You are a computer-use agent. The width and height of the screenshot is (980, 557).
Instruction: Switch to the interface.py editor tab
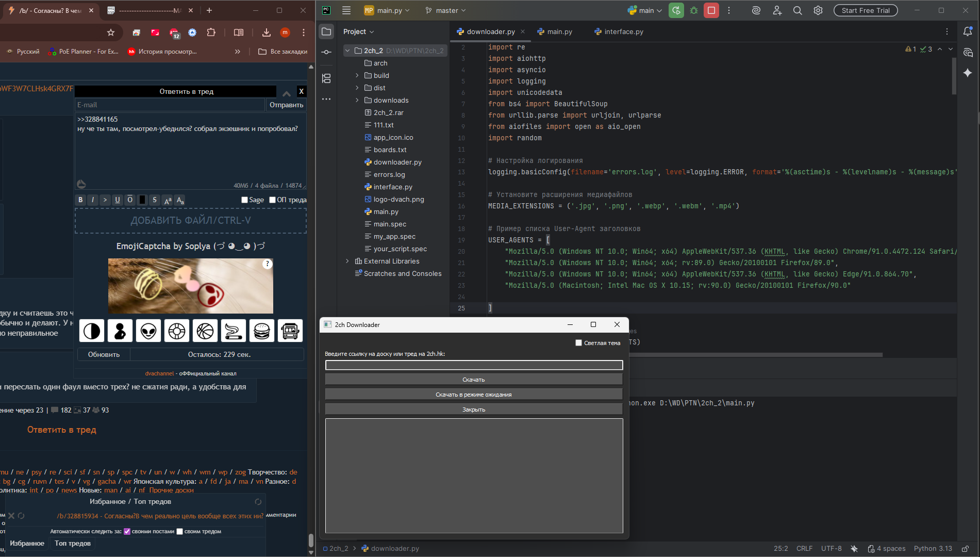pyautogui.click(x=623, y=32)
